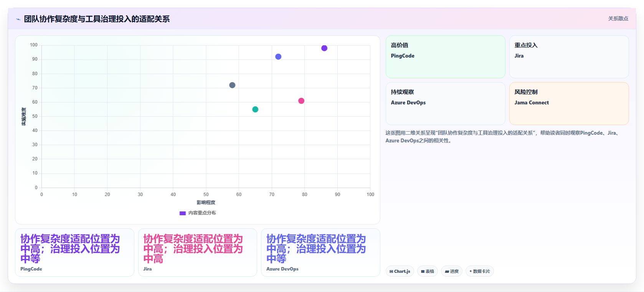Open the 持续观察 Azure DevOps quadrant card

tap(445, 104)
